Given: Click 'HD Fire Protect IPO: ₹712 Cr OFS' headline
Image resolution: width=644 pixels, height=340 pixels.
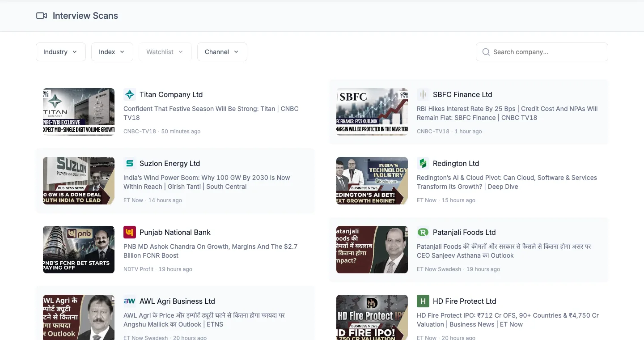Looking at the screenshot, I should coord(508,320).
